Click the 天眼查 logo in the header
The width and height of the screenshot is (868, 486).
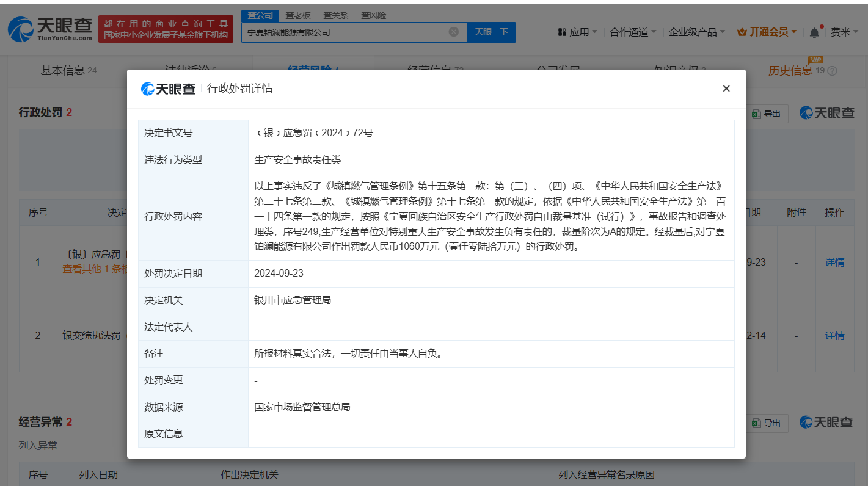pyautogui.click(x=51, y=29)
